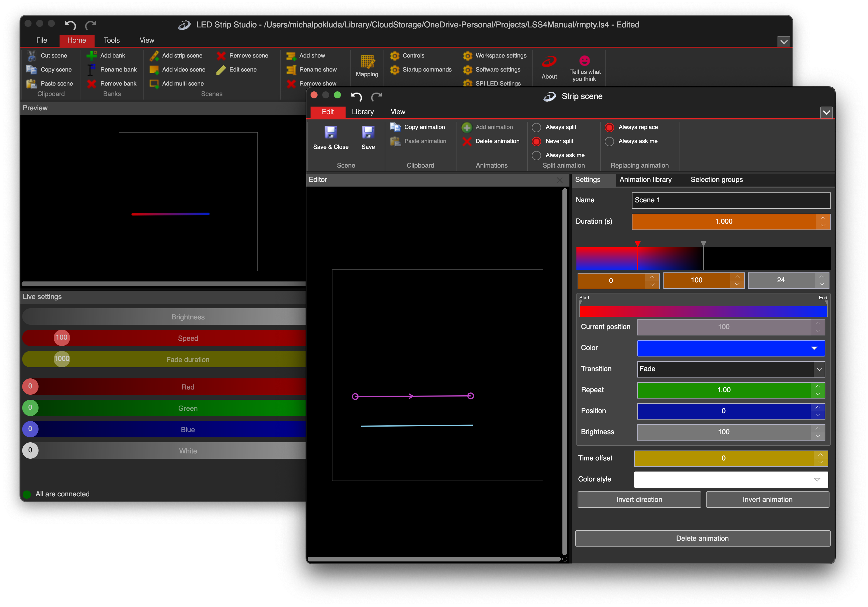The height and width of the screenshot is (607, 868).
Task: Undo in the Strip scene window
Action: pos(356,97)
